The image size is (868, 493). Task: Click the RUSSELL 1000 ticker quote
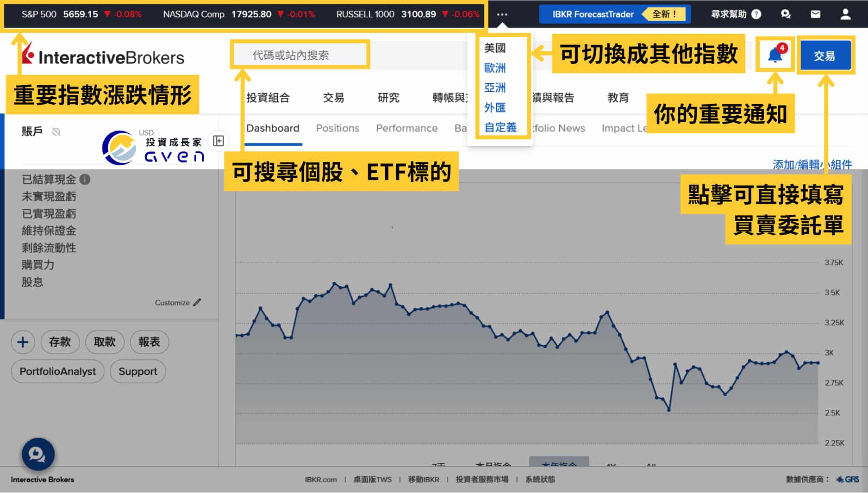408,14
